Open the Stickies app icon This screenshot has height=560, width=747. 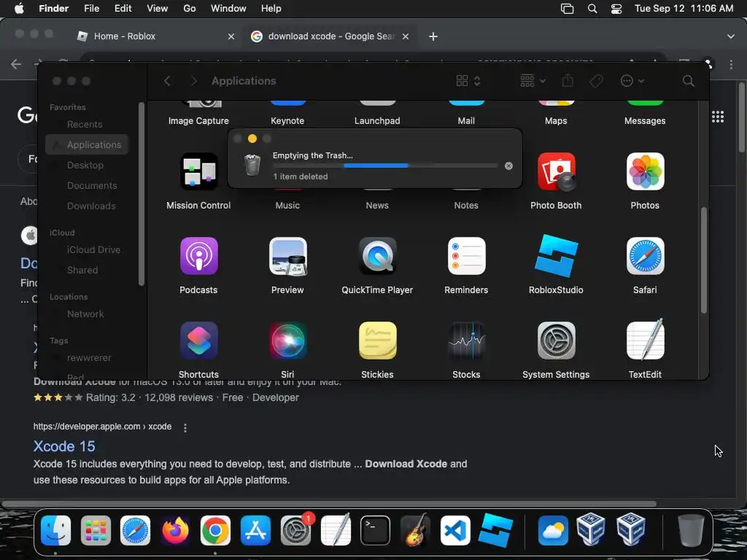(377, 341)
